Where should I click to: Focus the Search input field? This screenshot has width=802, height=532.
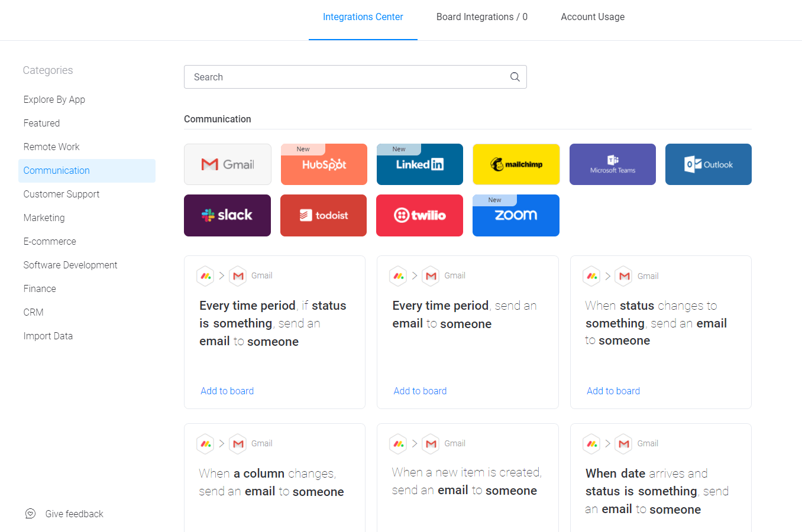[355, 77]
